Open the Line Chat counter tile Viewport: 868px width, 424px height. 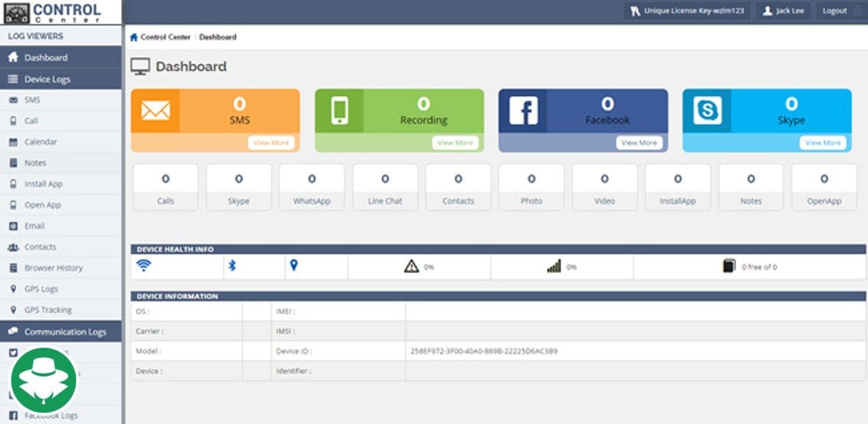385,187
